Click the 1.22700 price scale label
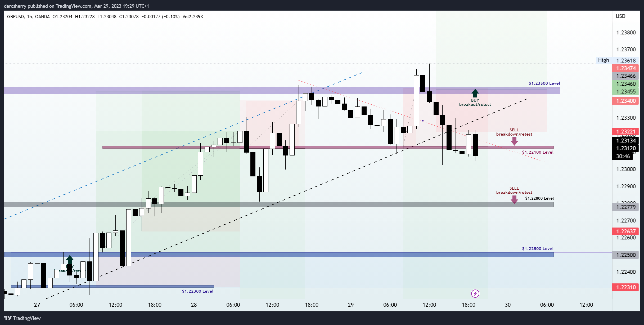 (x=626, y=221)
